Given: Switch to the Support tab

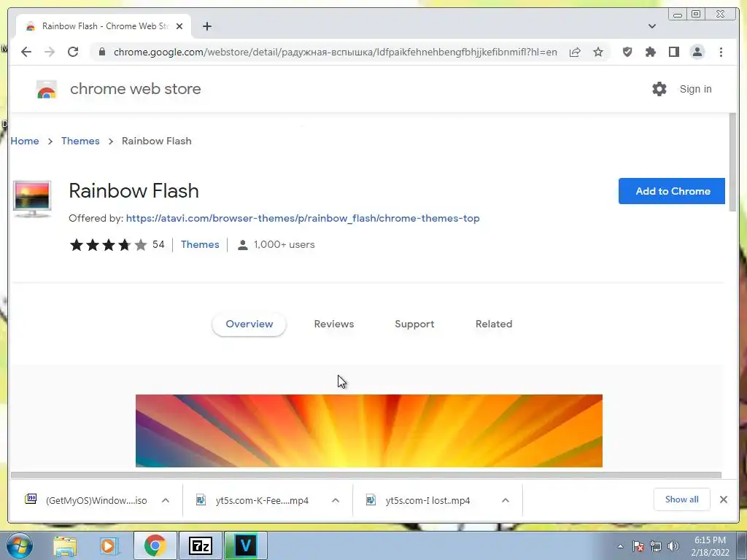Looking at the screenshot, I should tap(414, 324).
